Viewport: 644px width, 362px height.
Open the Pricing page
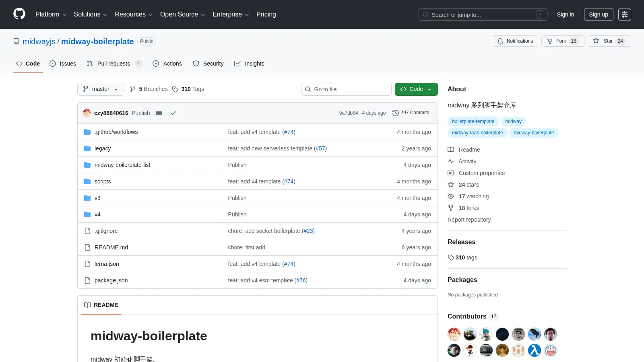[266, 14]
